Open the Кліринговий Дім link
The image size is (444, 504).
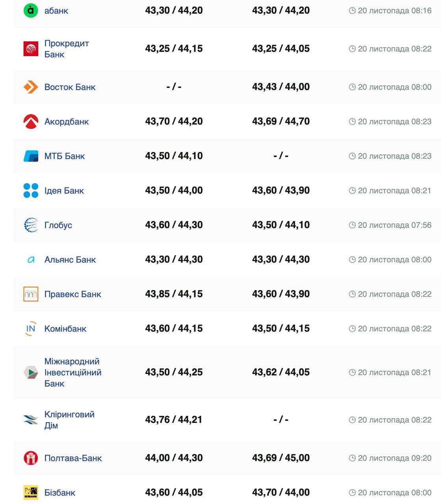coord(69,420)
